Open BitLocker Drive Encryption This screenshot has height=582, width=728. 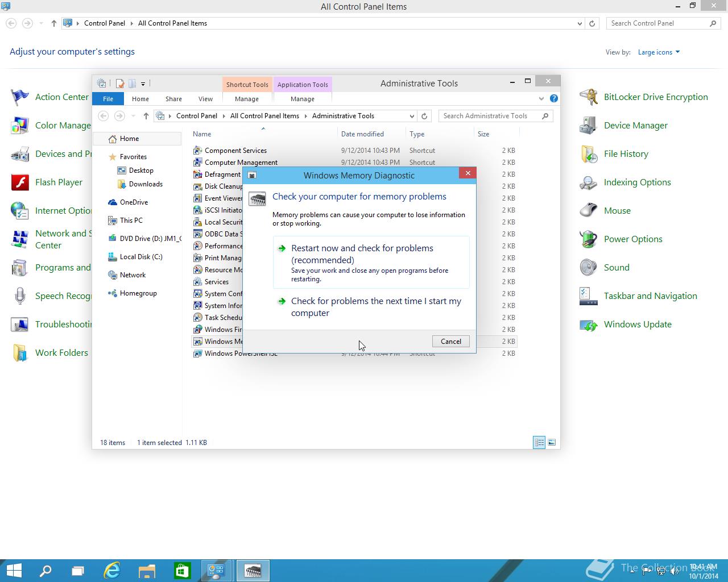644,97
